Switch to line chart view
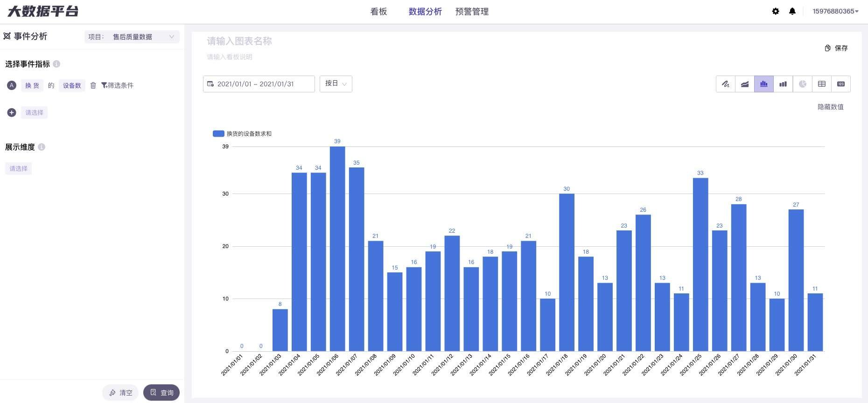The image size is (868, 403). tap(726, 84)
